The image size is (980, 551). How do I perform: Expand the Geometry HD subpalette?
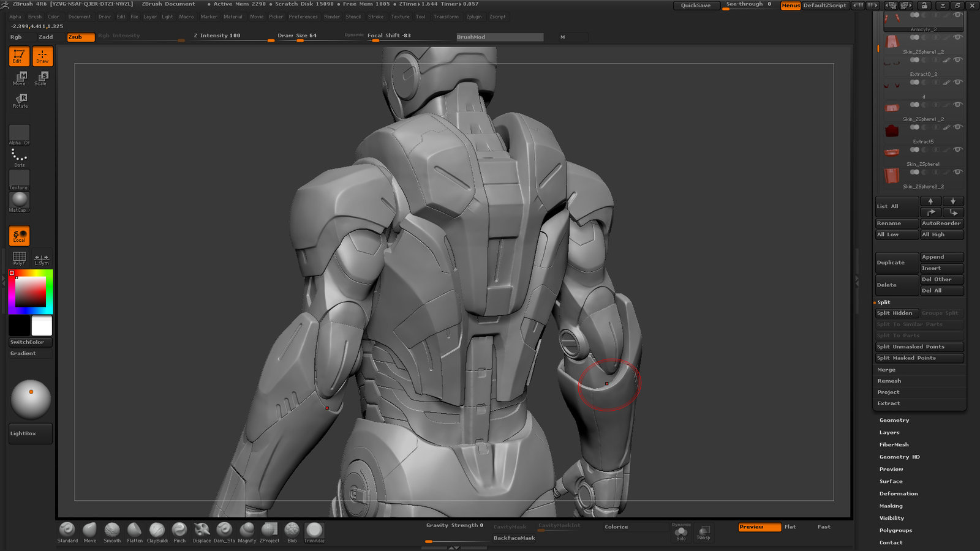pos(900,457)
